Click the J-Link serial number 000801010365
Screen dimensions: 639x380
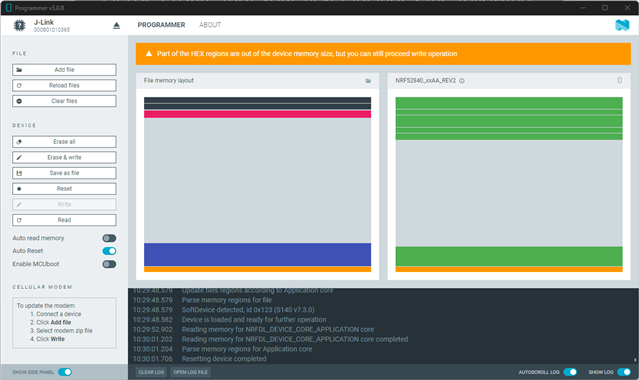[52, 30]
